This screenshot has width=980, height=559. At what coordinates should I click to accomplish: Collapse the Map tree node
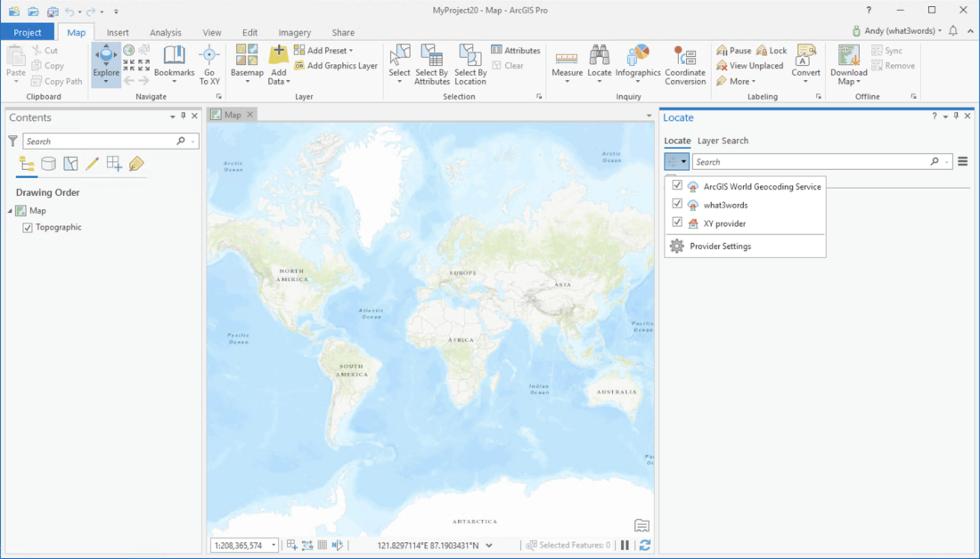10,211
